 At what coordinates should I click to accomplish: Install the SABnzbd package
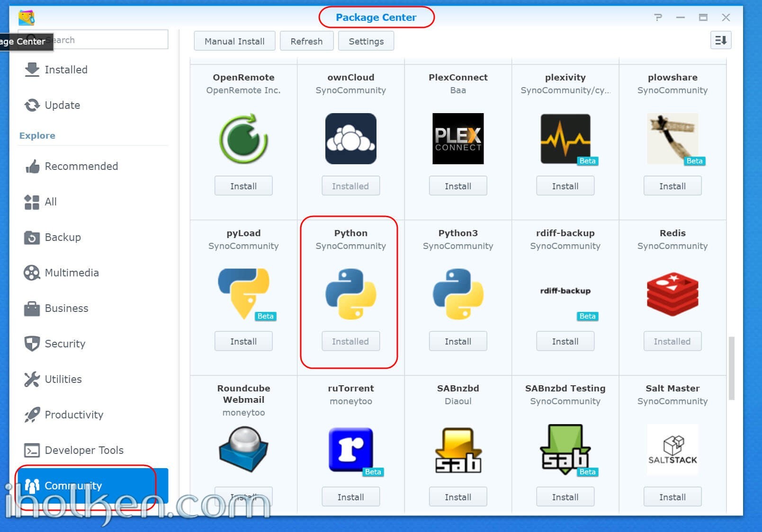(458, 497)
